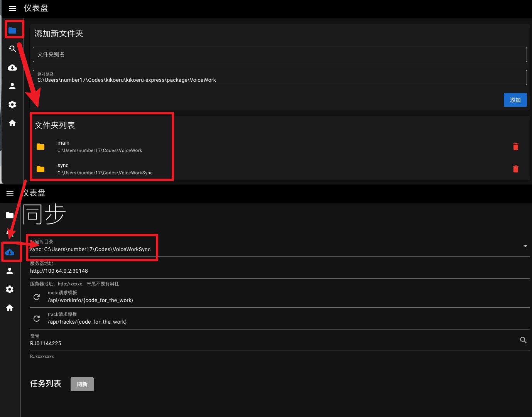Expand the 仓储库目录 dropdown
The height and width of the screenshot is (417, 532).
point(525,246)
